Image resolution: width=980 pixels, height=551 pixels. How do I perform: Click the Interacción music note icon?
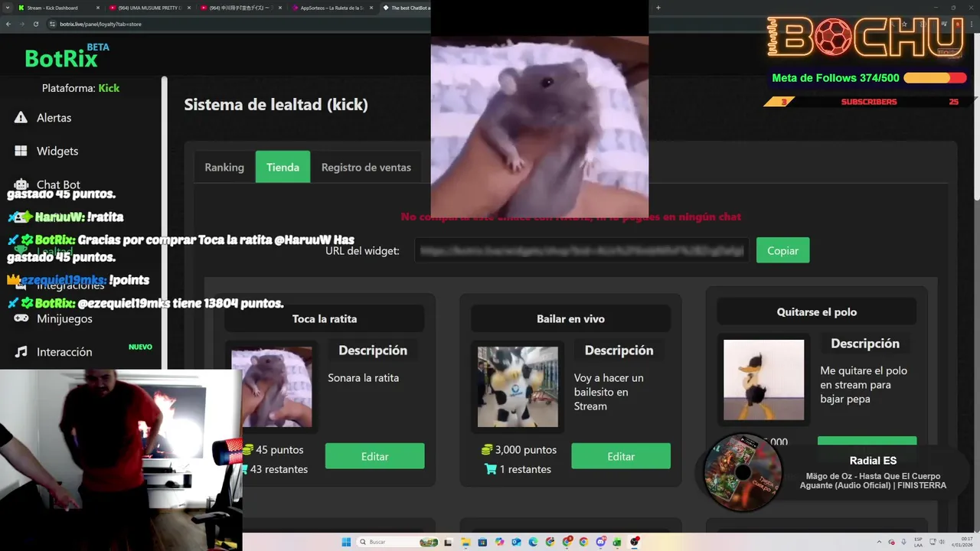coord(21,352)
